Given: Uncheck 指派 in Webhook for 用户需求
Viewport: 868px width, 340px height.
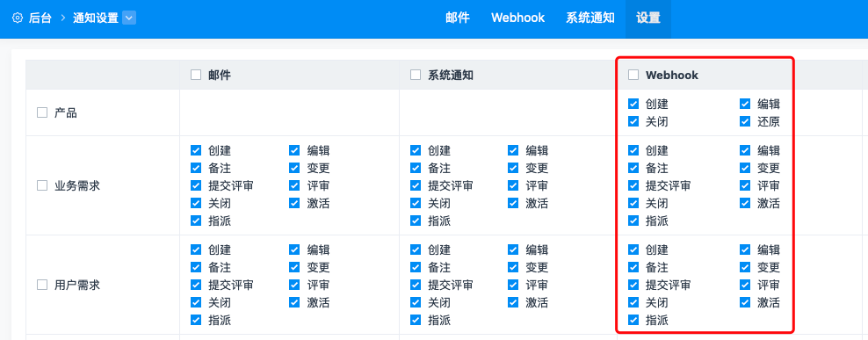Looking at the screenshot, I should click(x=633, y=320).
